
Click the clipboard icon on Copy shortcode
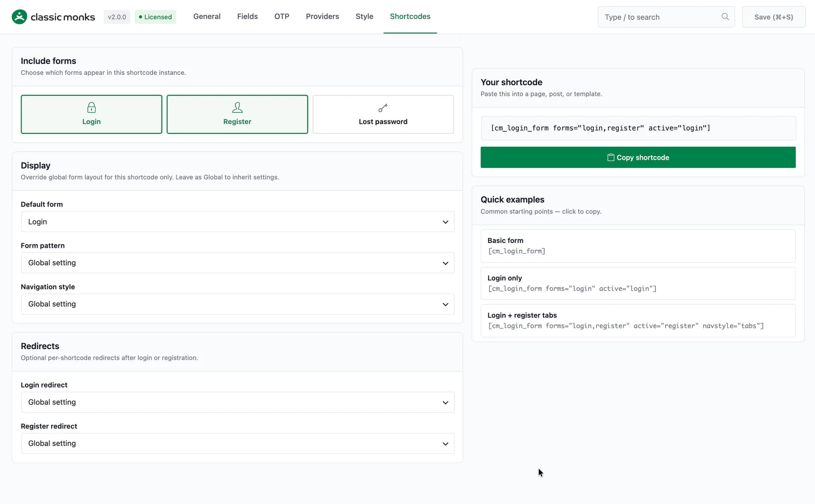click(610, 157)
